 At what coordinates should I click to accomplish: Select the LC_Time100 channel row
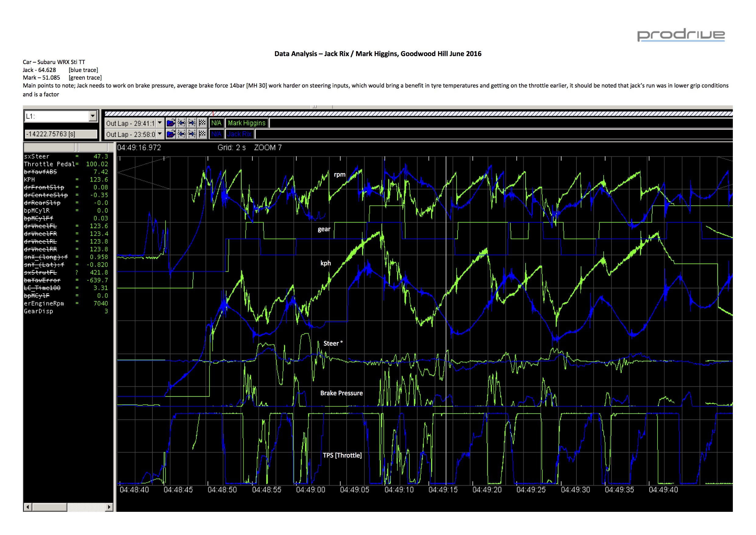(x=66, y=288)
